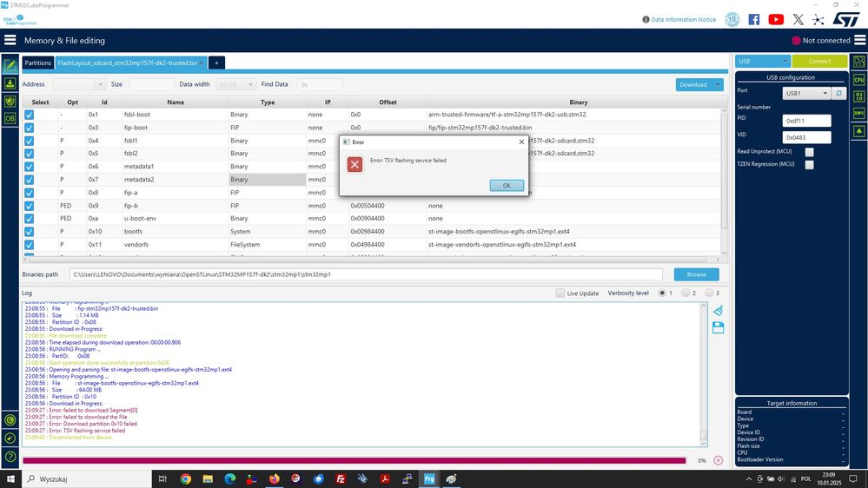The image size is (868, 488).
Task: Enable Read Unprotect (MCU) checkbox
Action: pyautogui.click(x=809, y=152)
